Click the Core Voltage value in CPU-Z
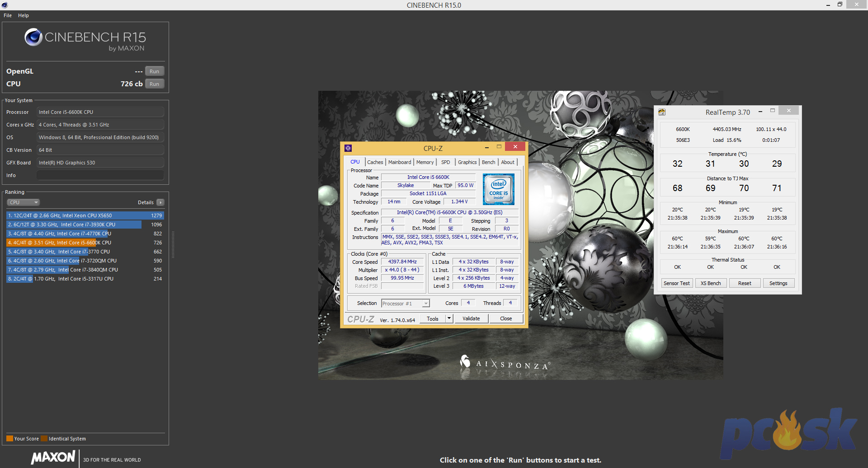 pos(459,201)
